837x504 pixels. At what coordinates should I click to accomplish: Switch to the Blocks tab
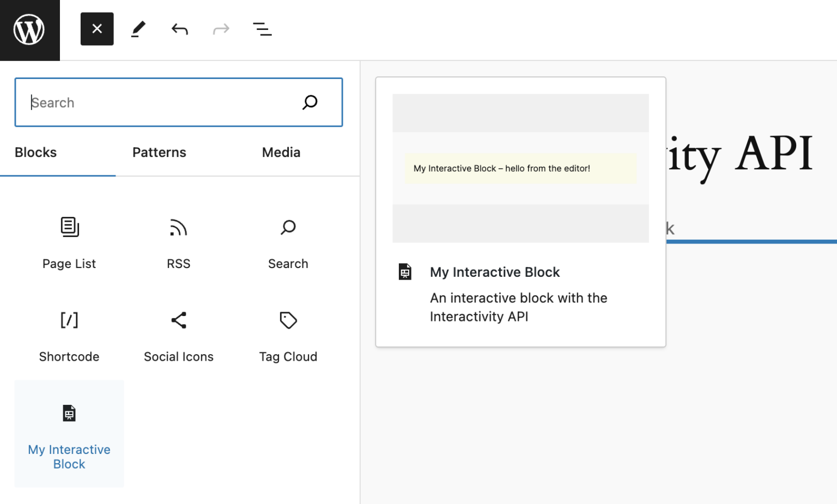[36, 153]
